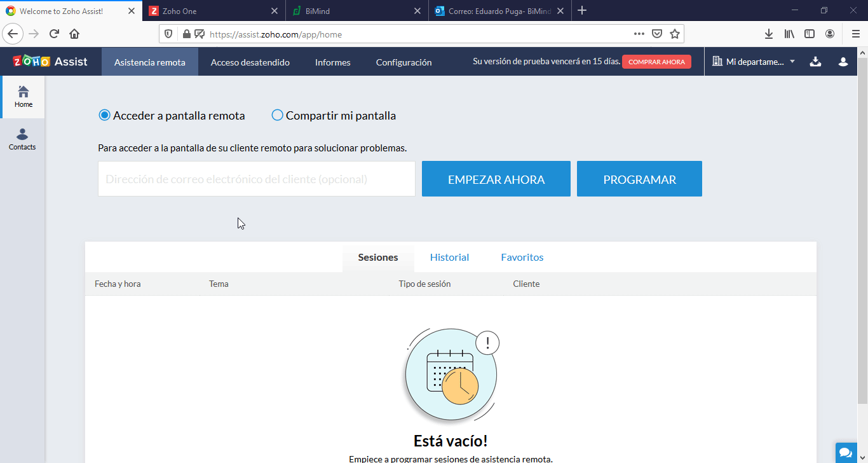The height and width of the screenshot is (463, 868).
Task: Open a new browser tab
Action: pos(582,10)
